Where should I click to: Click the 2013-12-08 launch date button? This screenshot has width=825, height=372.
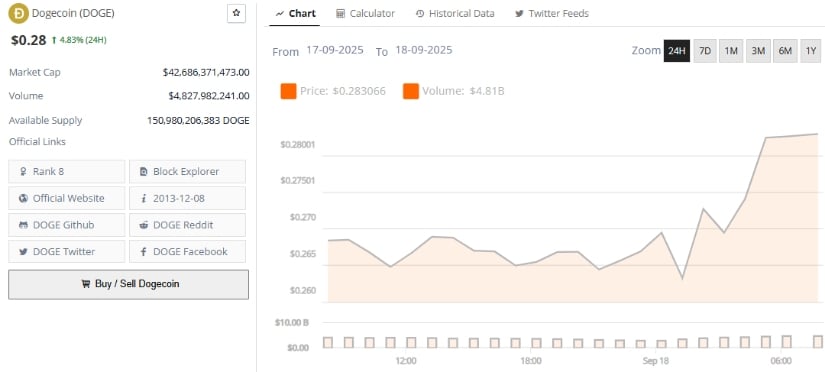[187, 198]
